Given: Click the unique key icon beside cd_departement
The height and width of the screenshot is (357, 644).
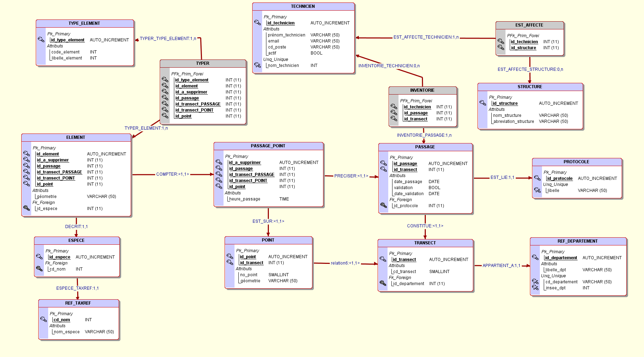Looking at the screenshot, I should (x=535, y=282).
